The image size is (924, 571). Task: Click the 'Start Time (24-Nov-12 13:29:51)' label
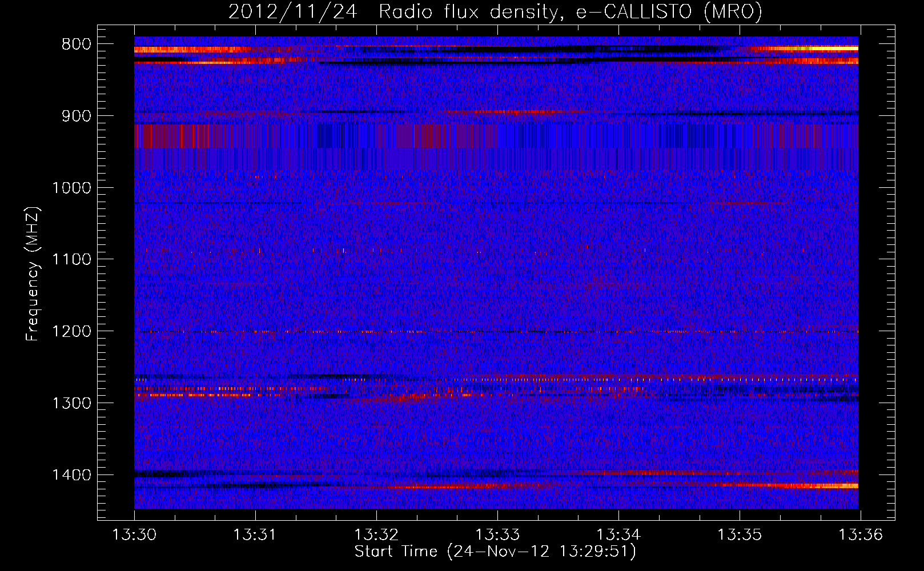pyautogui.click(x=495, y=552)
